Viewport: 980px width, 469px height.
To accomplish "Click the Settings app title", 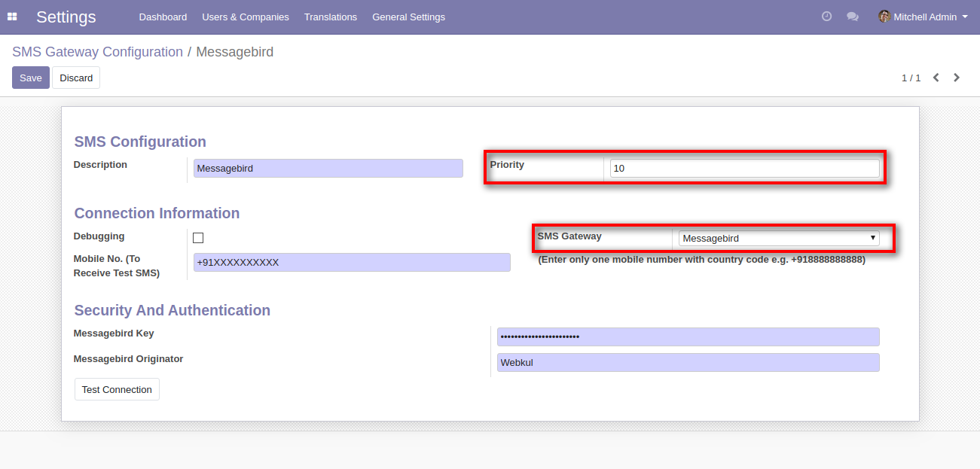I will click(x=66, y=17).
